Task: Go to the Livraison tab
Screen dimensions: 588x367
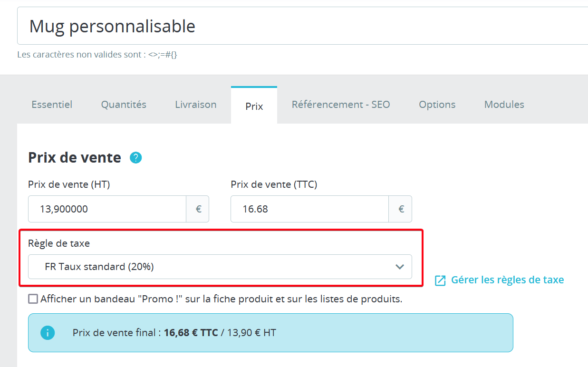Action: [196, 105]
